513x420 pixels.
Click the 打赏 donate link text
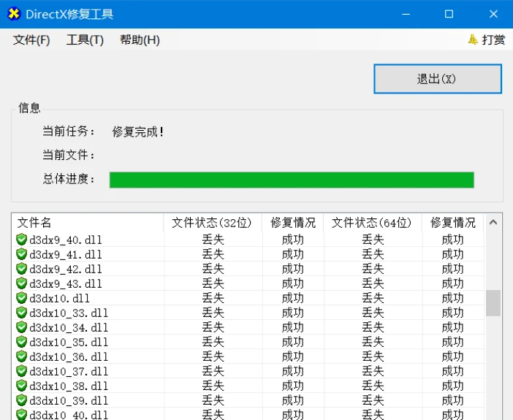493,40
